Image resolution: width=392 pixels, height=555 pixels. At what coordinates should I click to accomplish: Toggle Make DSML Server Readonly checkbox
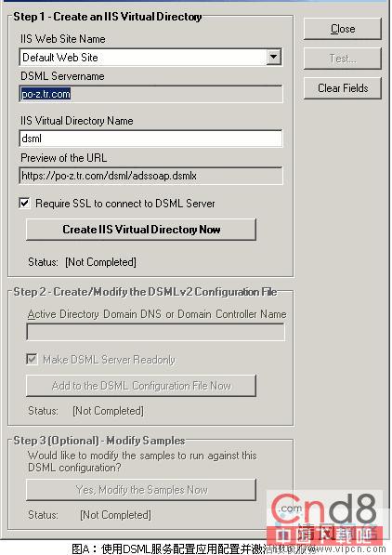coord(32,359)
